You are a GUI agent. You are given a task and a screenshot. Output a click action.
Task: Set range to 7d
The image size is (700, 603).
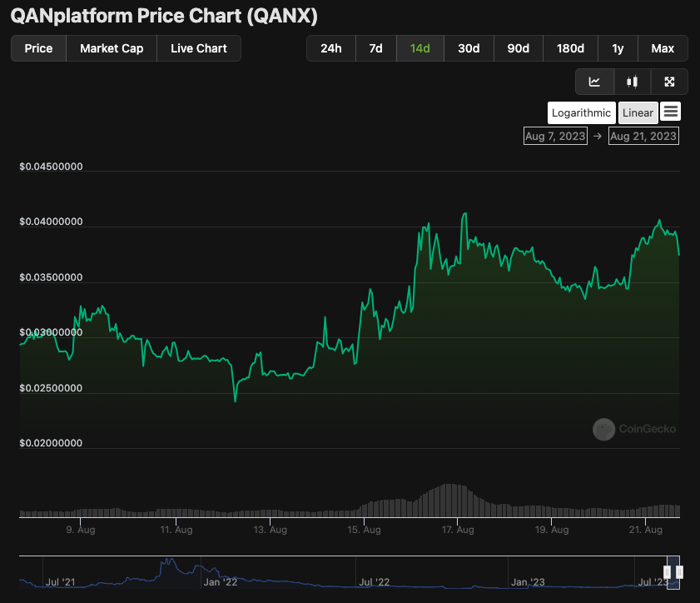376,48
